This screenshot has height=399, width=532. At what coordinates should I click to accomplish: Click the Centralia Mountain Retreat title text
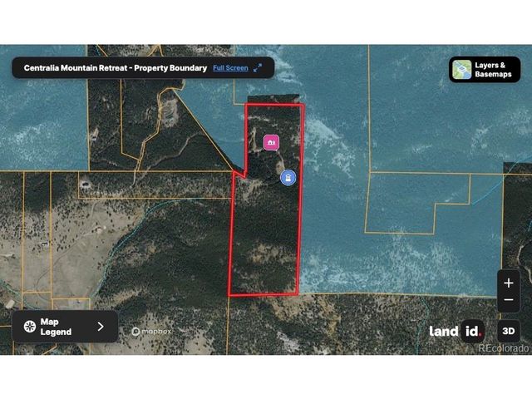pos(115,68)
